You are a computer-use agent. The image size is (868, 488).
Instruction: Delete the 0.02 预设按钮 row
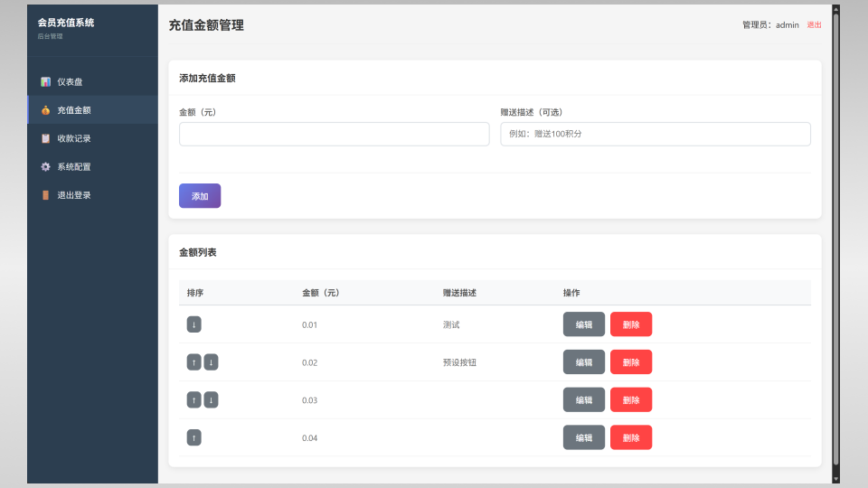[x=631, y=362]
